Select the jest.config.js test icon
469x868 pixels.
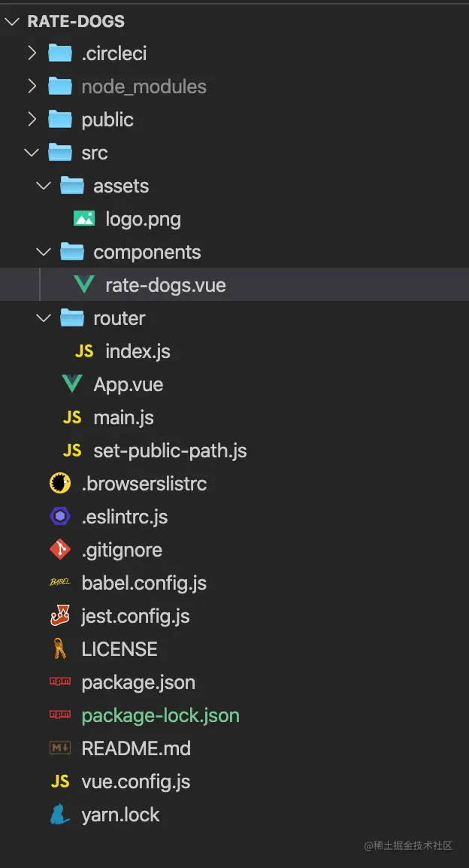pyautogui.click(x=61, y=616)
